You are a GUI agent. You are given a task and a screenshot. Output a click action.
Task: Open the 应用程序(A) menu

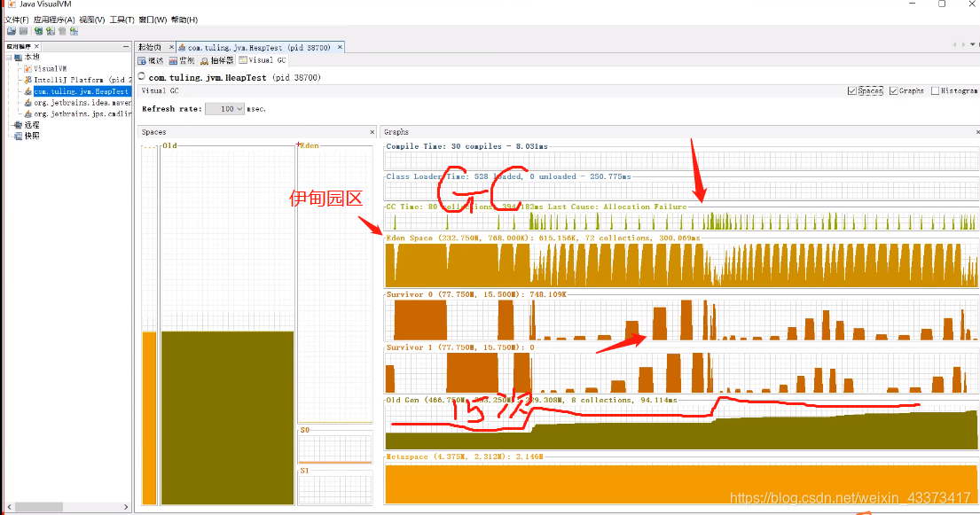tap(54, 20)
